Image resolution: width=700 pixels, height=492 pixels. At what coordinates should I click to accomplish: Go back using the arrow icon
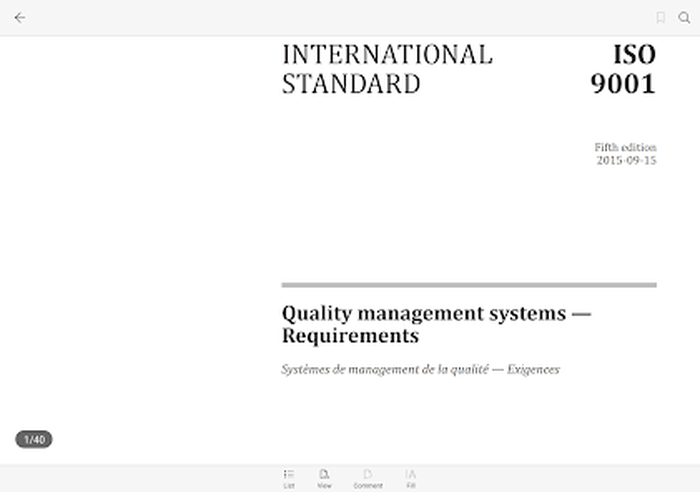(x=20, y=17)
